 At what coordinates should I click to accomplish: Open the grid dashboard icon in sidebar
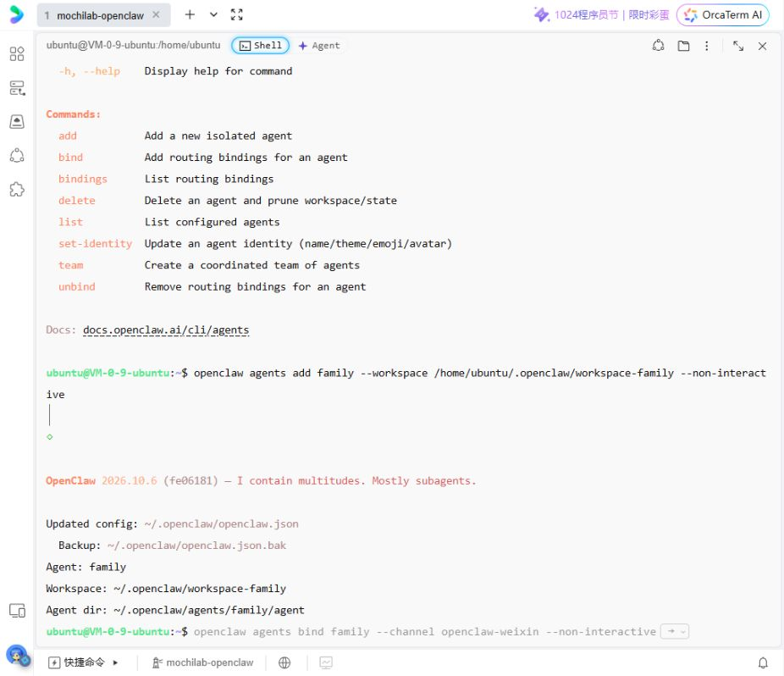coord(17,53)
